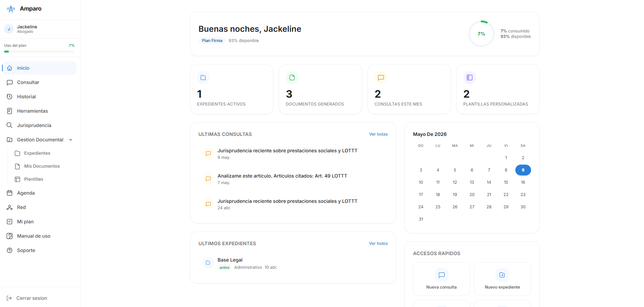Open Jackeline's profile avatar

click(9, 29)
